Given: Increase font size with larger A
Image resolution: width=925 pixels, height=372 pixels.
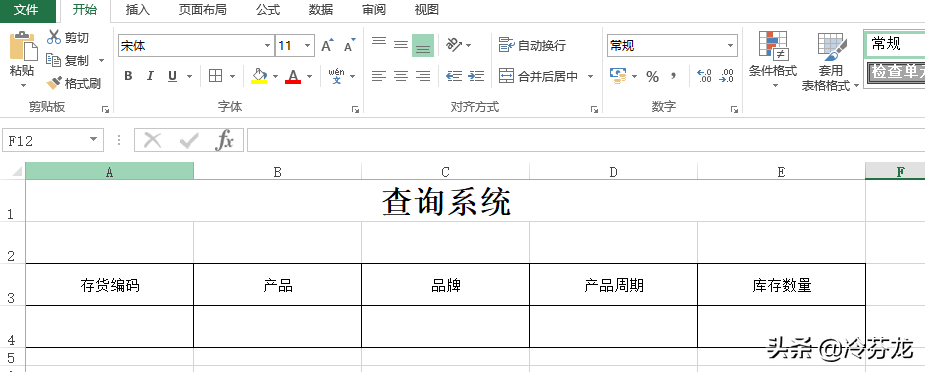Looking at the screenshot, I should (327, 45).
